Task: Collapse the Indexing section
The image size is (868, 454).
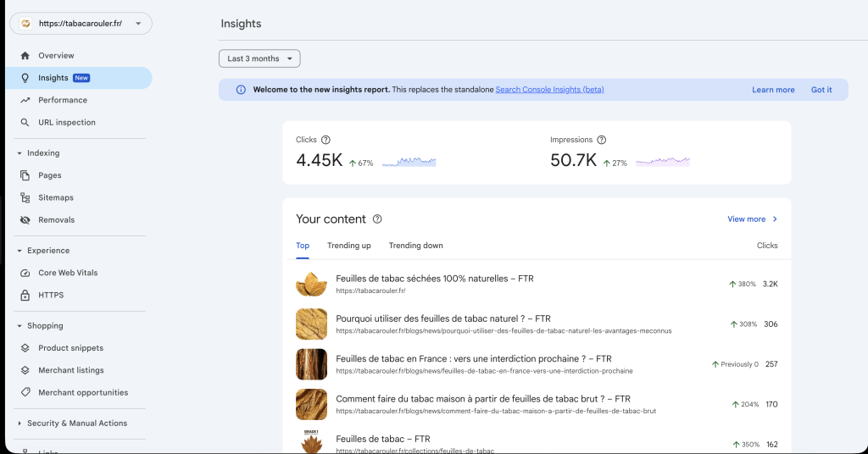Action: click(19, 153)
